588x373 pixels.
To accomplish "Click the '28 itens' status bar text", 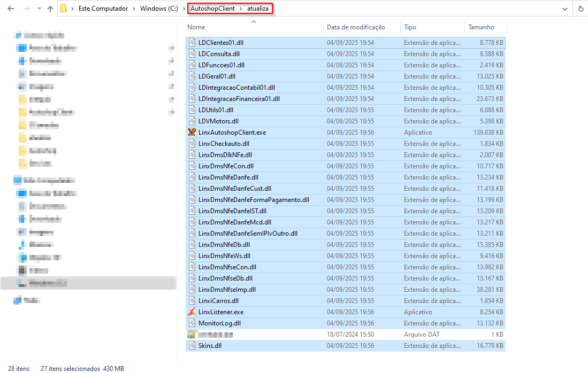I will click(x=19, y=369).
